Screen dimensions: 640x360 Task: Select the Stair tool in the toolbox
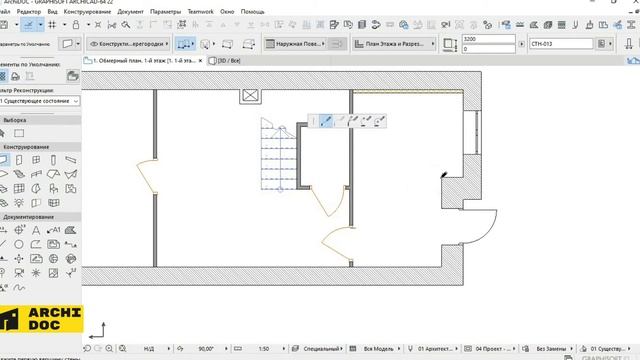(19, 174)
